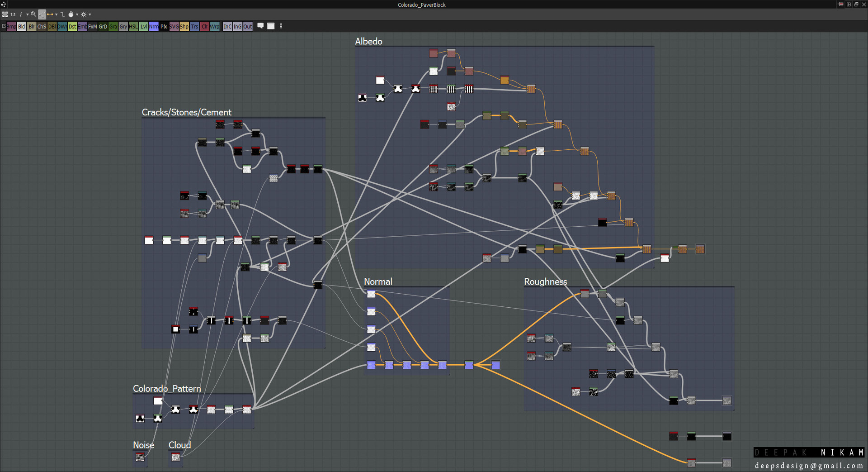Click the graph settings gear icon
The image size is (868, 472).
click(x=84, y=14)
